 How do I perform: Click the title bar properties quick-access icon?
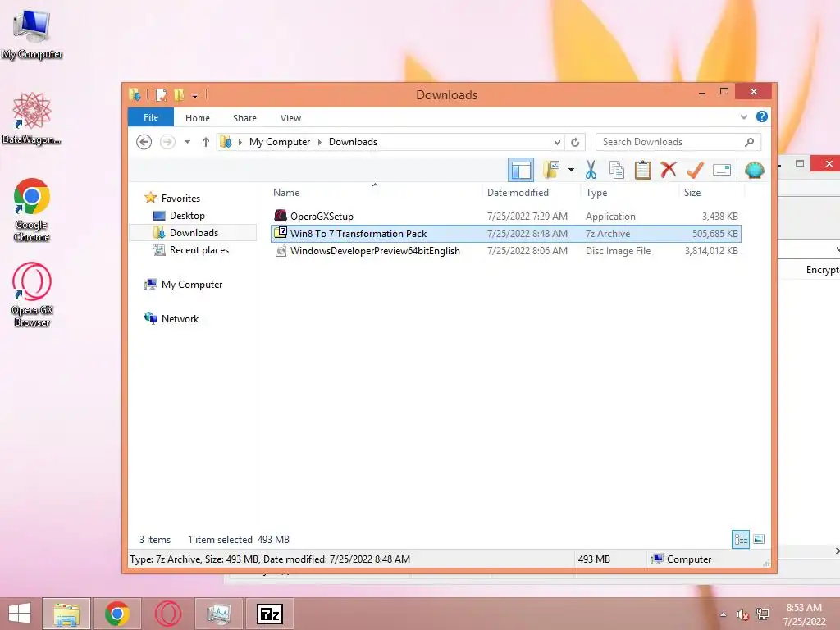(161, 95)
